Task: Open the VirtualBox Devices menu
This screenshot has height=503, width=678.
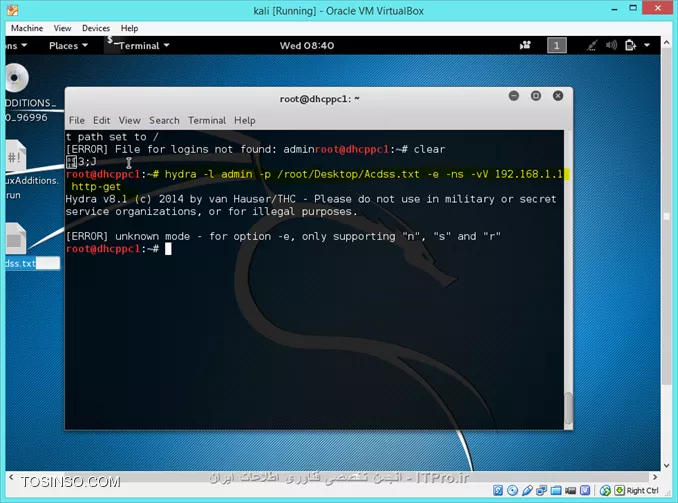Action: (x=96, y=28)
